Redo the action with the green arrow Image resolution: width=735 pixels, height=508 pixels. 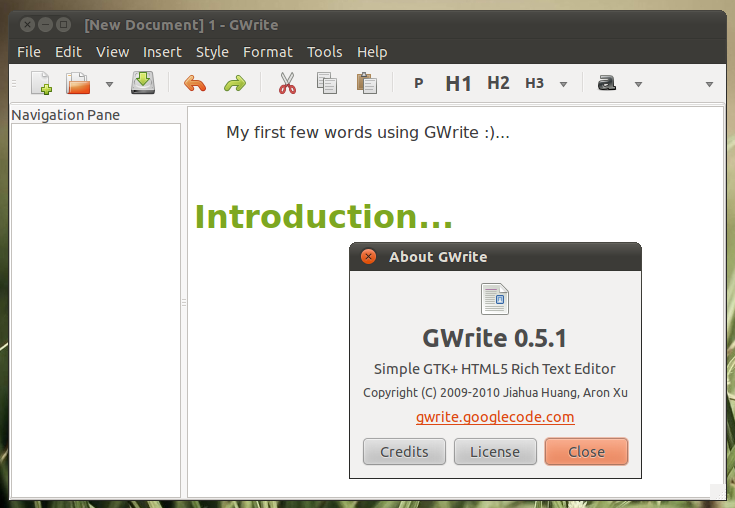(235, 84)
